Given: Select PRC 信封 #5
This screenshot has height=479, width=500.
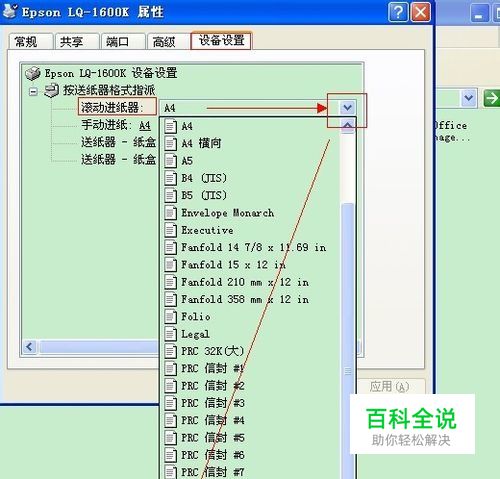Looking at the screenshot, I should click(251, 438).
